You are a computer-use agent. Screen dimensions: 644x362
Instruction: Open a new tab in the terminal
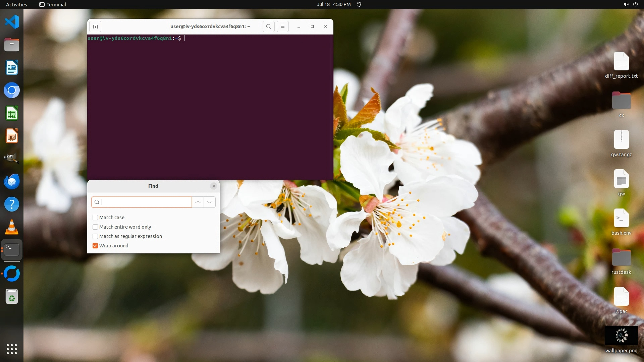tap(95, 26)
